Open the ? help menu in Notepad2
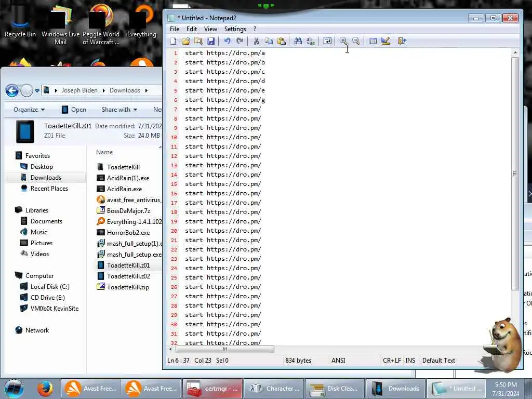The image size is (532, 399). tap(255, 29)
